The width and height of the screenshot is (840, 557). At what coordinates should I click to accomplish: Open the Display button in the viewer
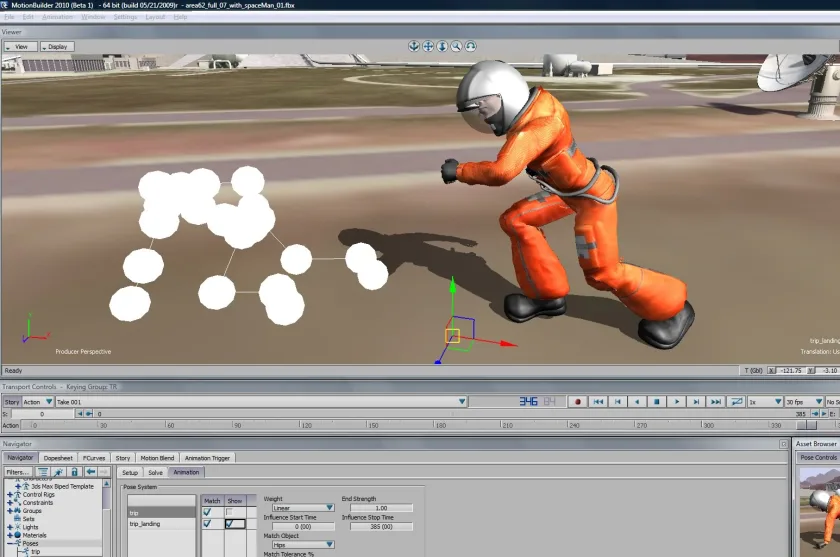click(57, 47)
